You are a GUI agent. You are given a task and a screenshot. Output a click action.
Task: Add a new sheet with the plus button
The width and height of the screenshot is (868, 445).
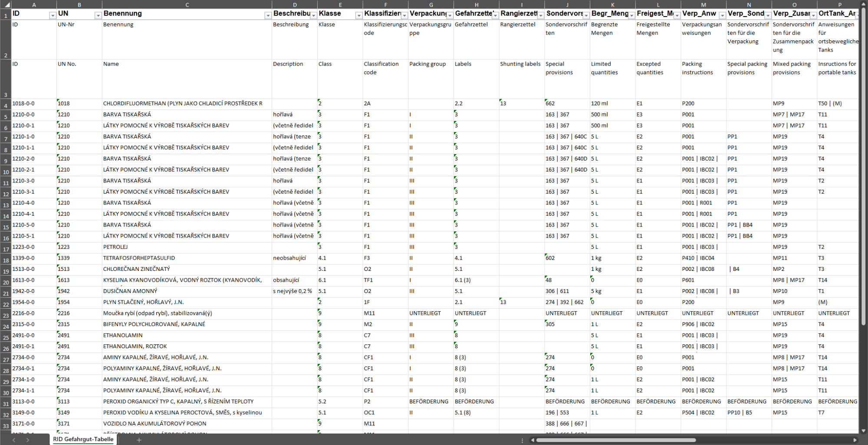pos(139,440)
